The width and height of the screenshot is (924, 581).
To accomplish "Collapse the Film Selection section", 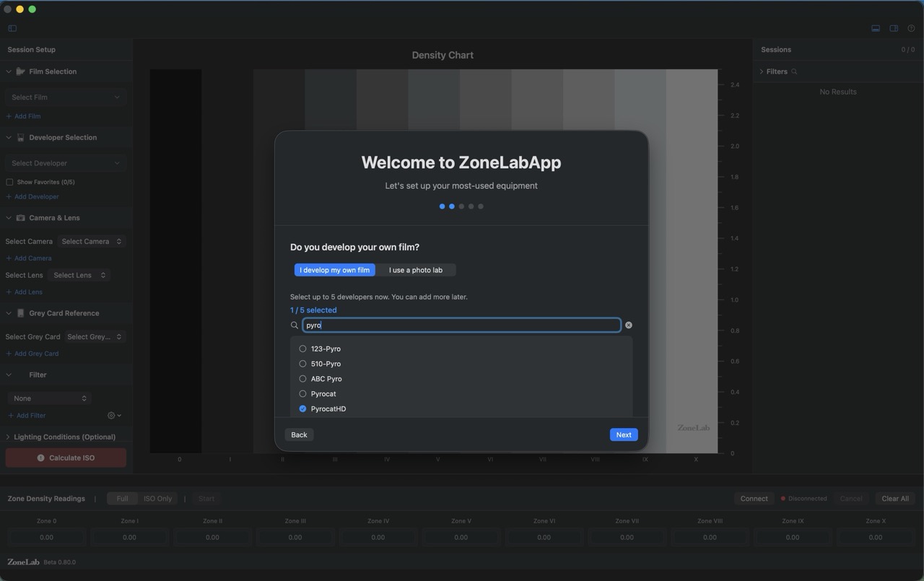I will click(x=9, y=71).
